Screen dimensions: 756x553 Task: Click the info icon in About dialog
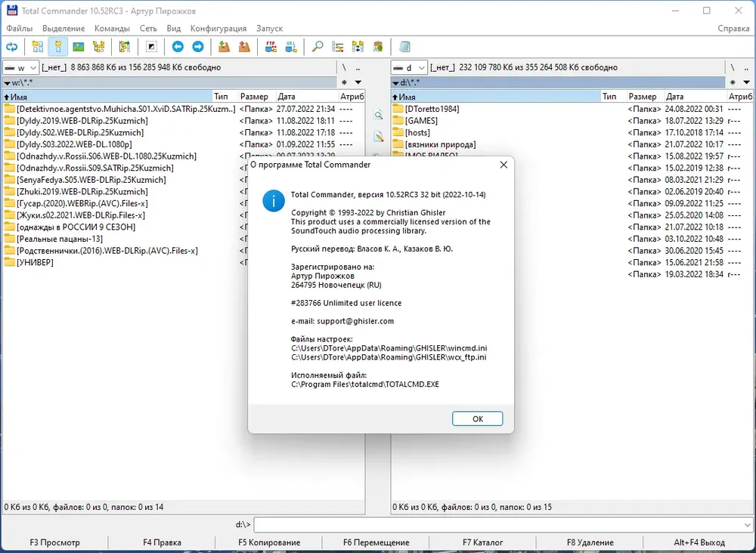pyautogui.click(x=274, y=200)
